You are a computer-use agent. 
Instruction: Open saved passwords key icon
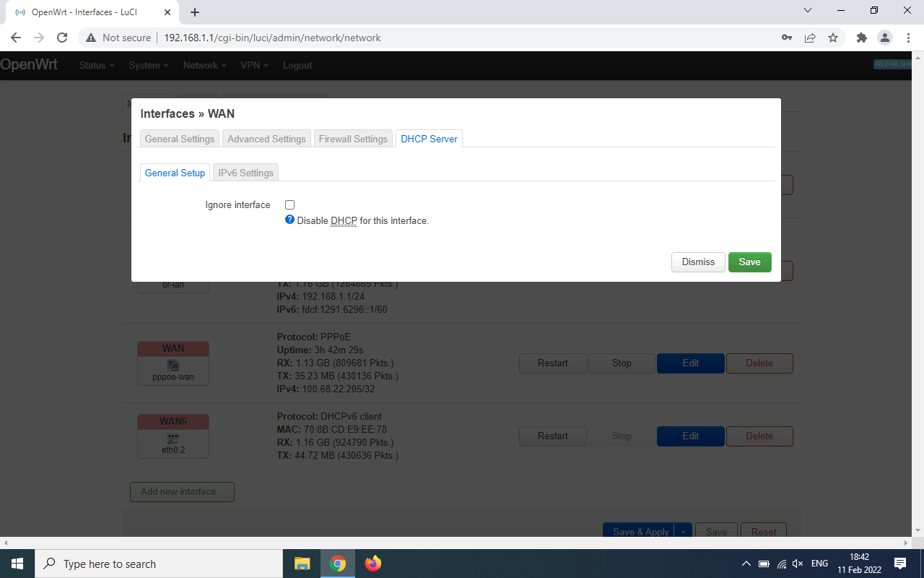787,38
